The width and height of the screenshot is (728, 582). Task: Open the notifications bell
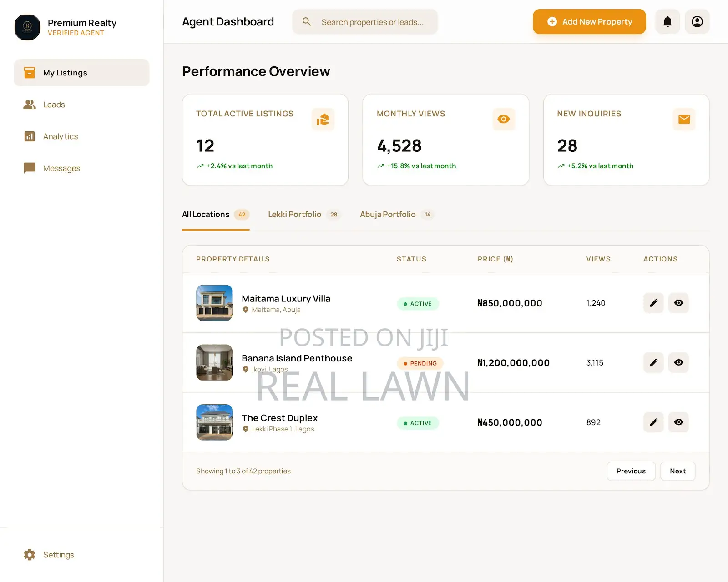pos(667,22)
